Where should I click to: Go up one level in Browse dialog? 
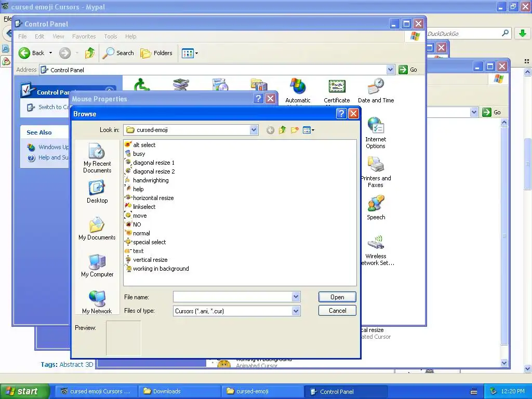point(282,130)
